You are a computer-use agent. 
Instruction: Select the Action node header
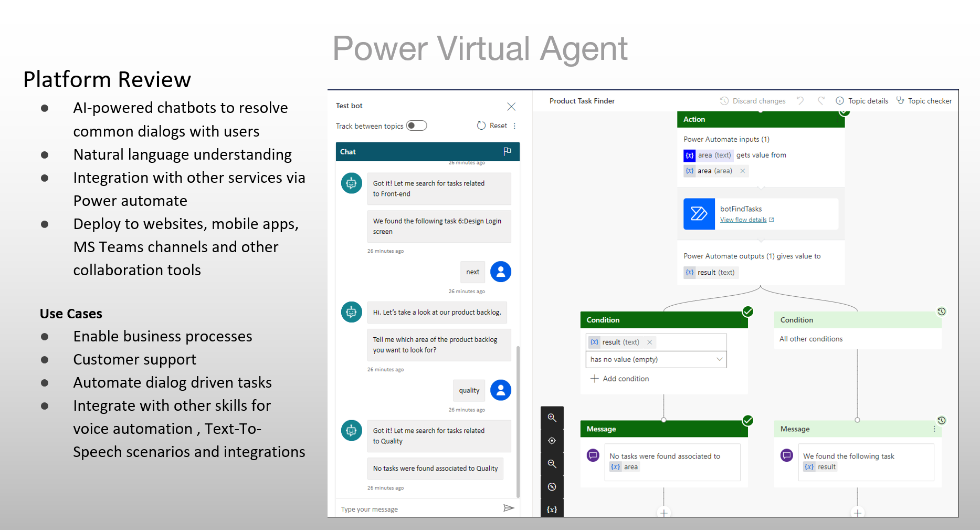coord(761,119)
